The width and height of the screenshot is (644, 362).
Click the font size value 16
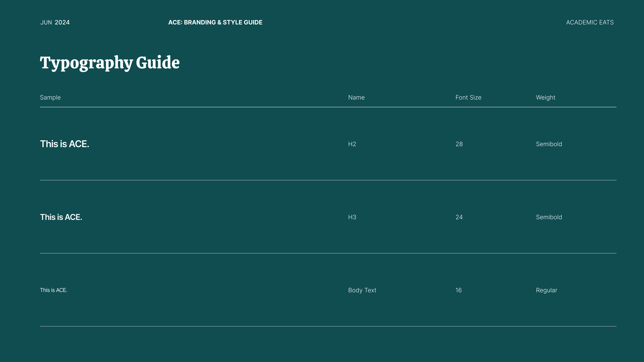458,290
